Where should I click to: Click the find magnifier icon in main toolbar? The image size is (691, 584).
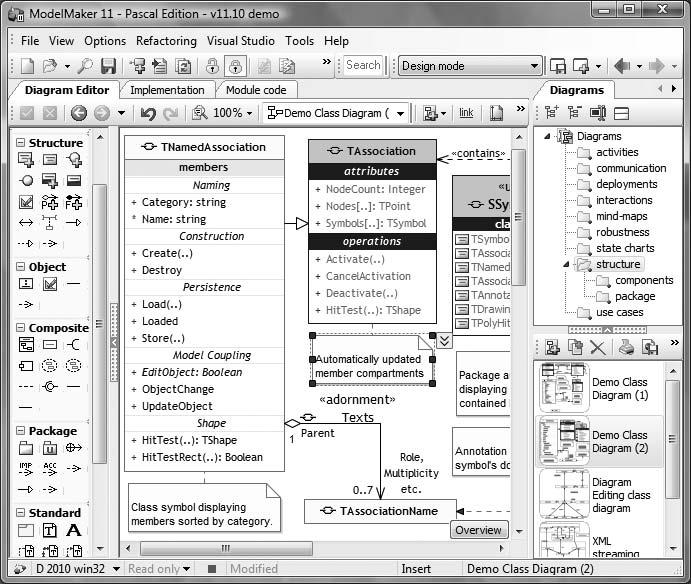(x=85, y=66)
